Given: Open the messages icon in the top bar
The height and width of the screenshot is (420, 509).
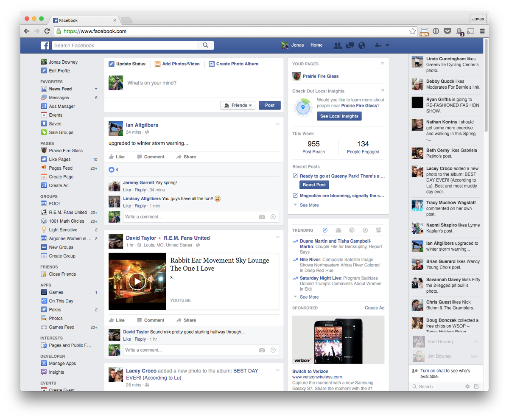Looking at the screenshot, I should [x=350, y=45].
